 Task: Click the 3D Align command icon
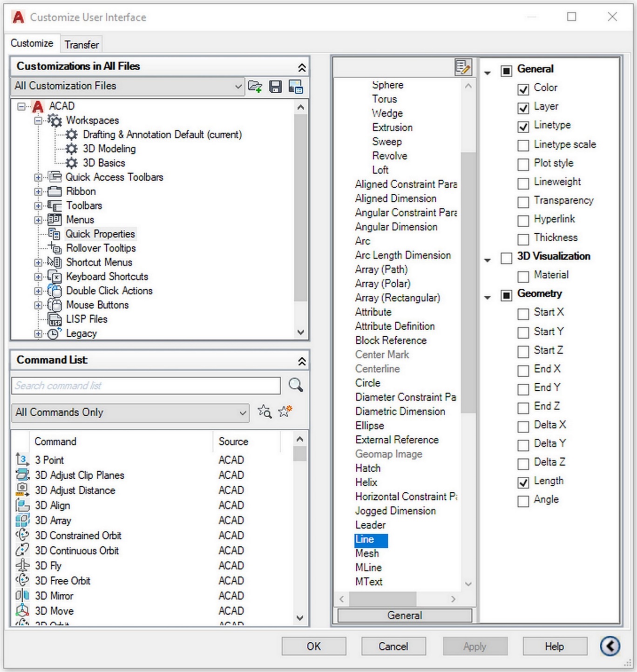[x=22, y=505]
